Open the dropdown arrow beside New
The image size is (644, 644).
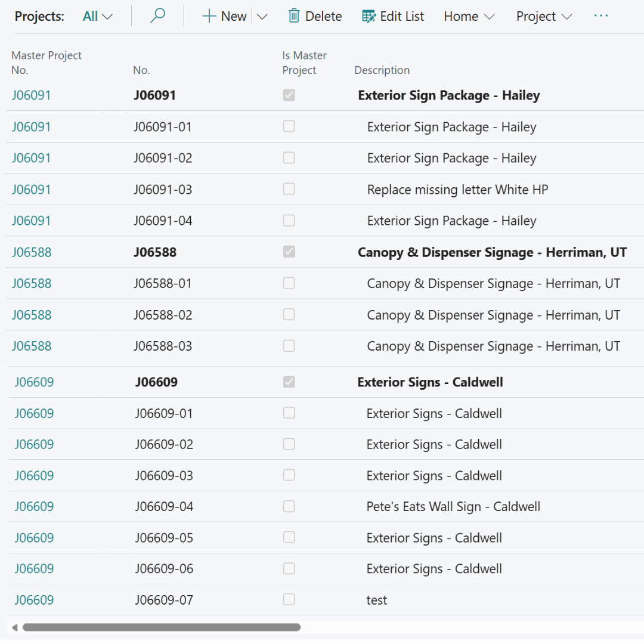(262, 16)
